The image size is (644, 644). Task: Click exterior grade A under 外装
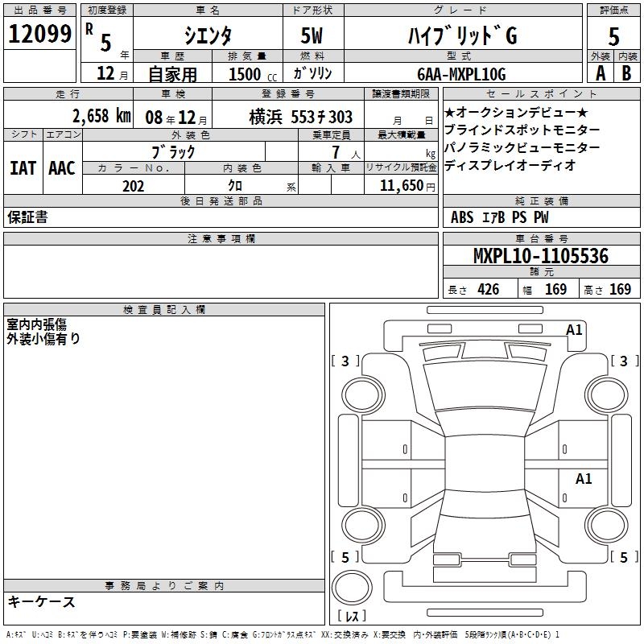click(x=600, y=72)
